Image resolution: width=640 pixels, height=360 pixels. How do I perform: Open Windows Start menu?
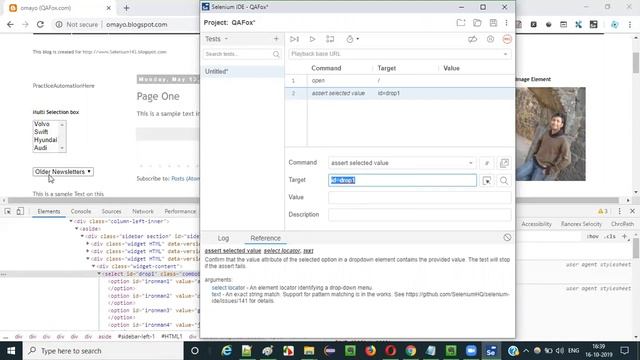(11, 351)
